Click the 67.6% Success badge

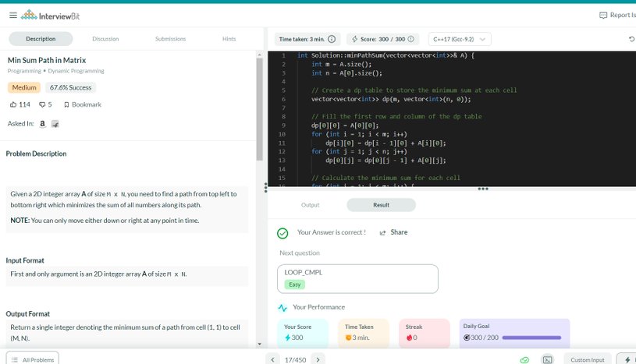tap(70, 87)
